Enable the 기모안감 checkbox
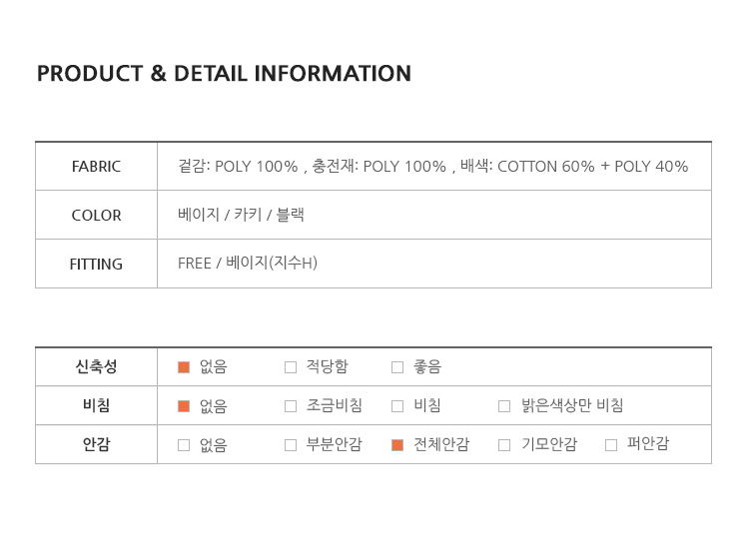 (504, 444)
